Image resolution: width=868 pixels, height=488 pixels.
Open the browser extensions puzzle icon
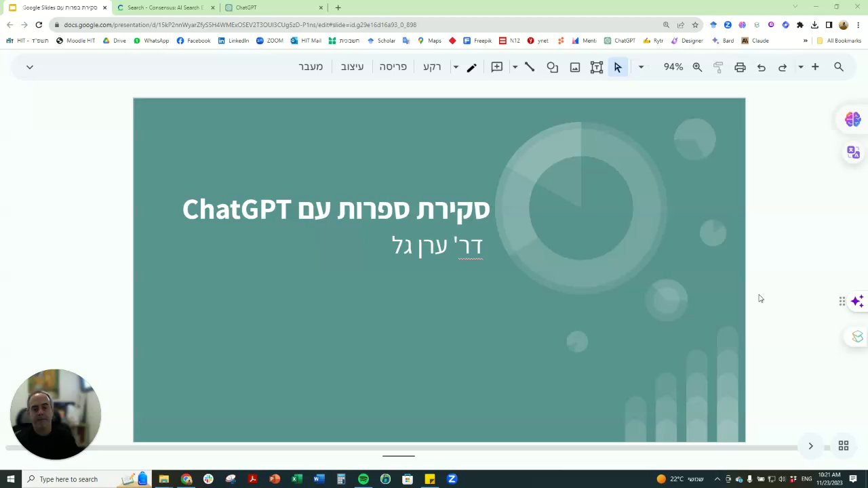[x=800, y=25]
